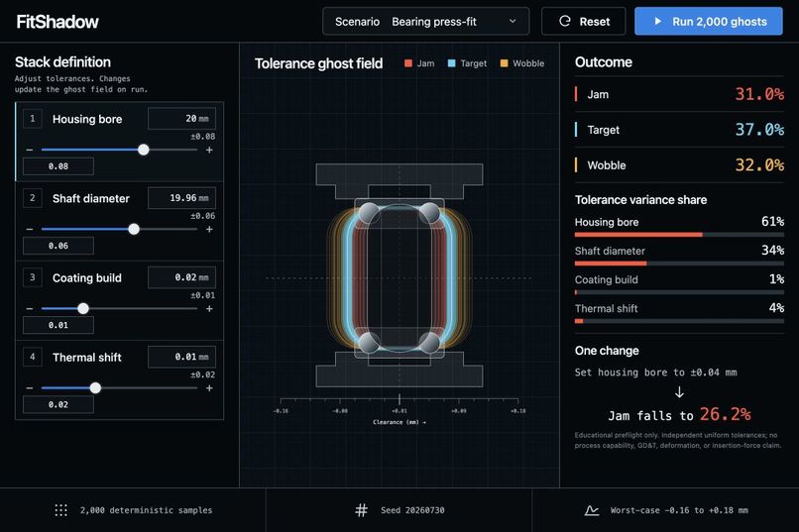Increase Shaft diameter tolerance with plus
The image size is (799, 532).
pos(209,230)
